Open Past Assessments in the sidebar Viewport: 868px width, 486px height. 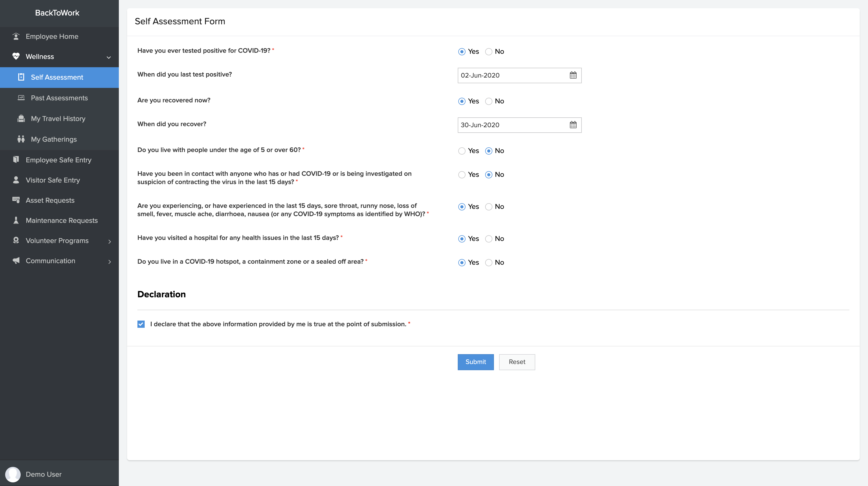click(x=59, y=98)
